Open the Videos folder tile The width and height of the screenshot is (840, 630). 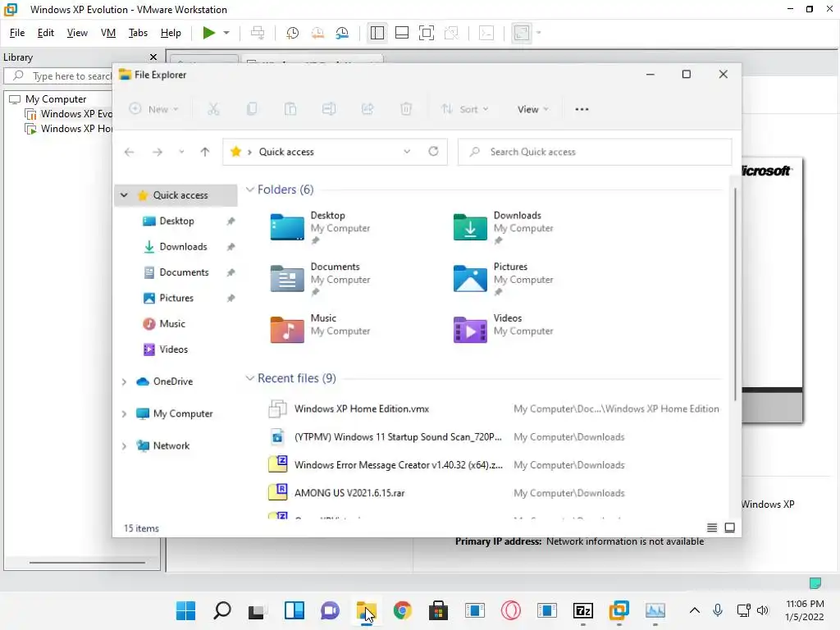(504, 328)
